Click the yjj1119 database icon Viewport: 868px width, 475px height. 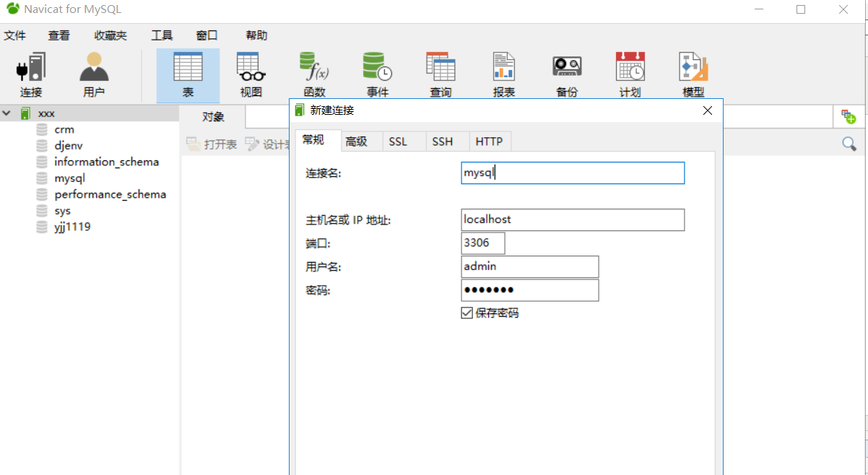42,227
